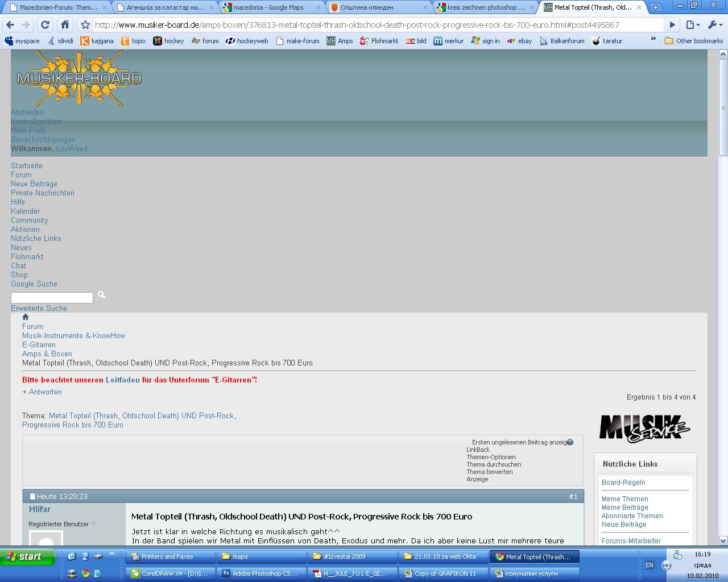Click the #1 post number link
728x582 pixels.
pyautogui.click(x=573, y=497)
